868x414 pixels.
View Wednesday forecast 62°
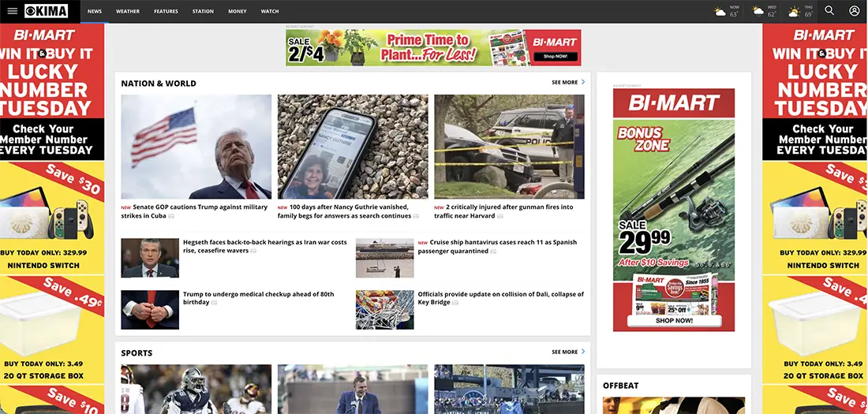(765, 11)
